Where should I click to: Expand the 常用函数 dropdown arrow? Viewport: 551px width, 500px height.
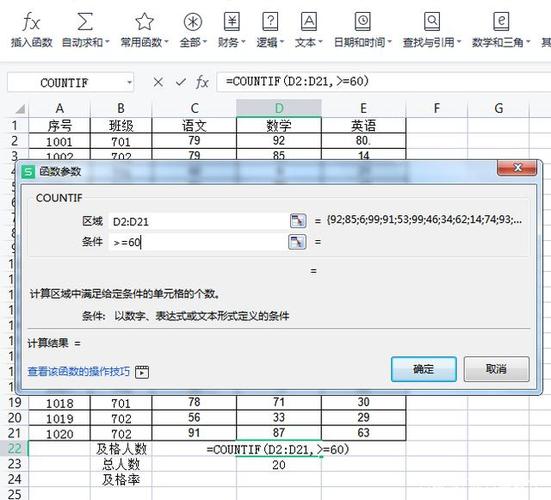[x=166, y=43]
